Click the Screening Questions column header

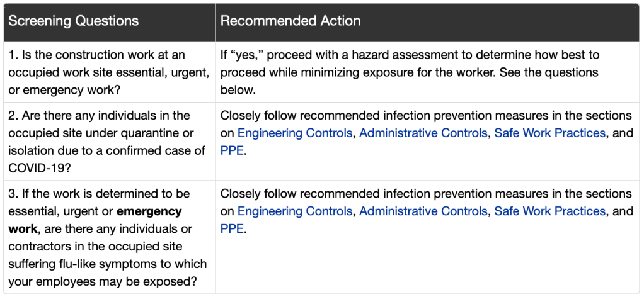(x=73, y=21)
